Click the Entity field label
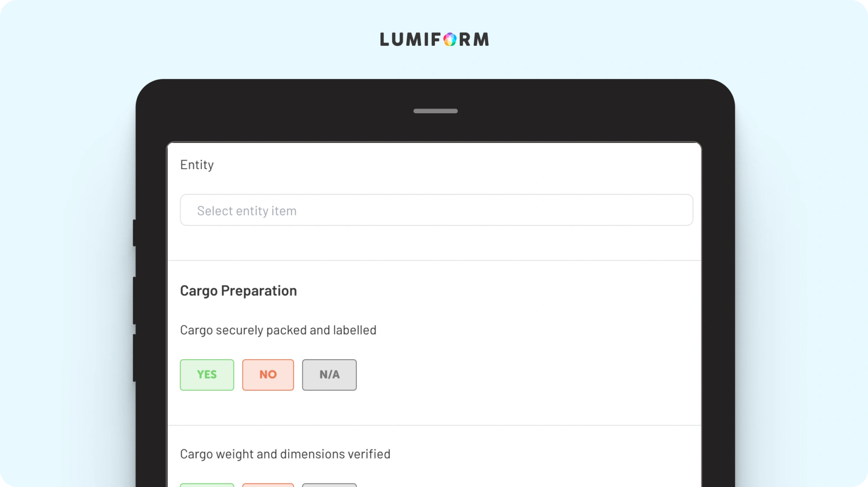Viewport: 868px width, 487px height. (197, 165)
